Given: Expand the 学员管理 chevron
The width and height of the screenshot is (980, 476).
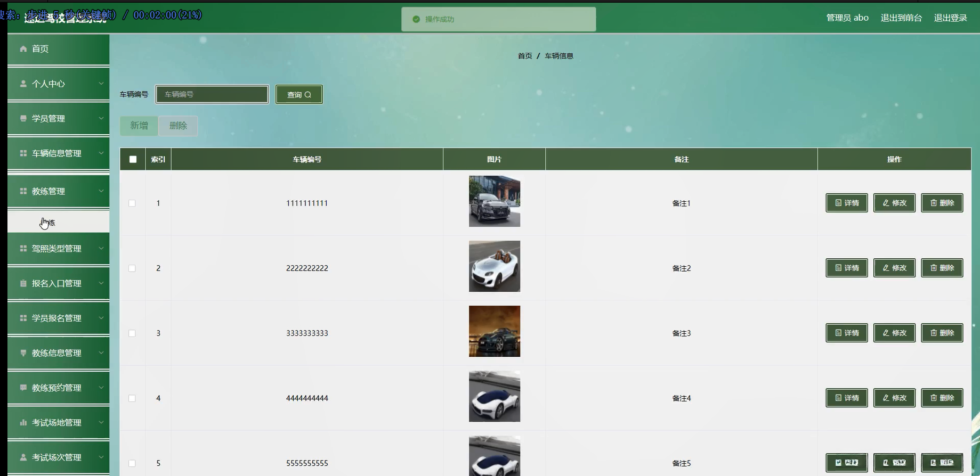Looking at the screenshot, I should tap(101, 118).
